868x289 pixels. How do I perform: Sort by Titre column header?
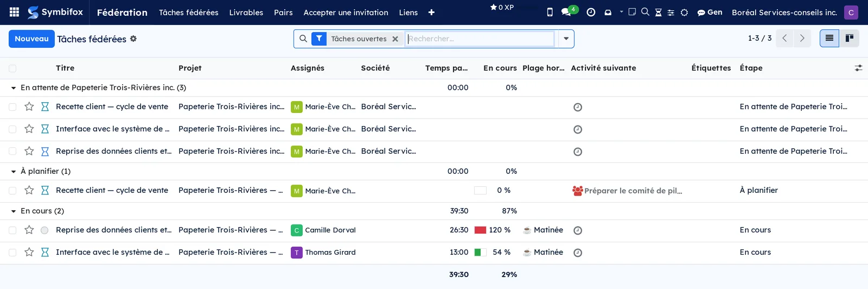point(65,68)
